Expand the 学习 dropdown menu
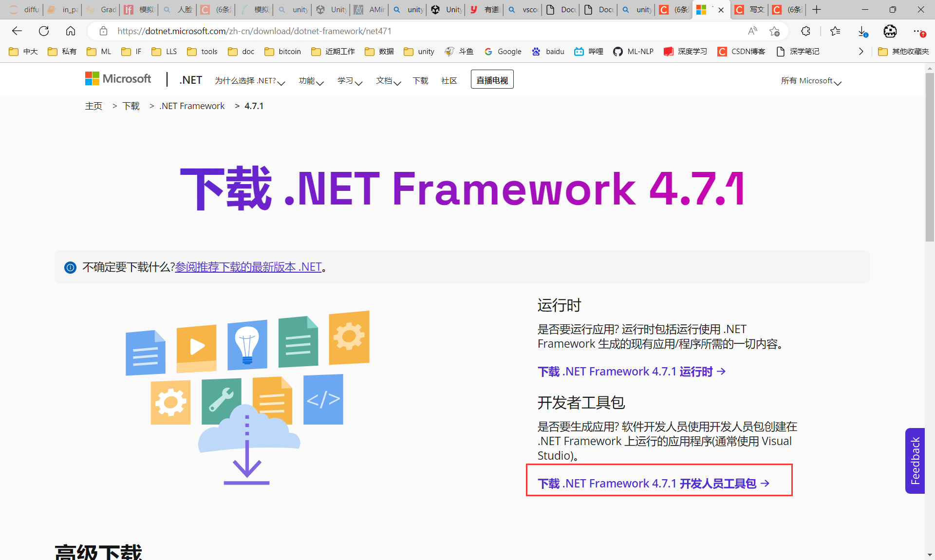Screen dimensions: 935x560 [350, 81]
